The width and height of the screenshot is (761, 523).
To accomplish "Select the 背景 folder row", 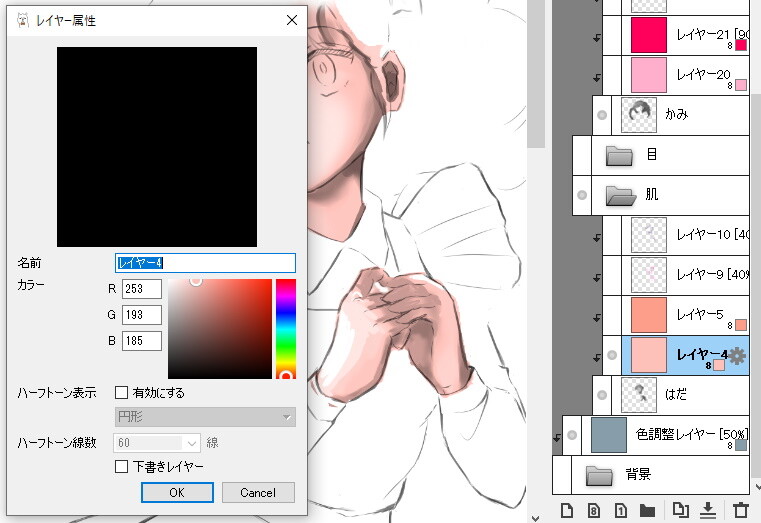I will (x=660, y=475).
